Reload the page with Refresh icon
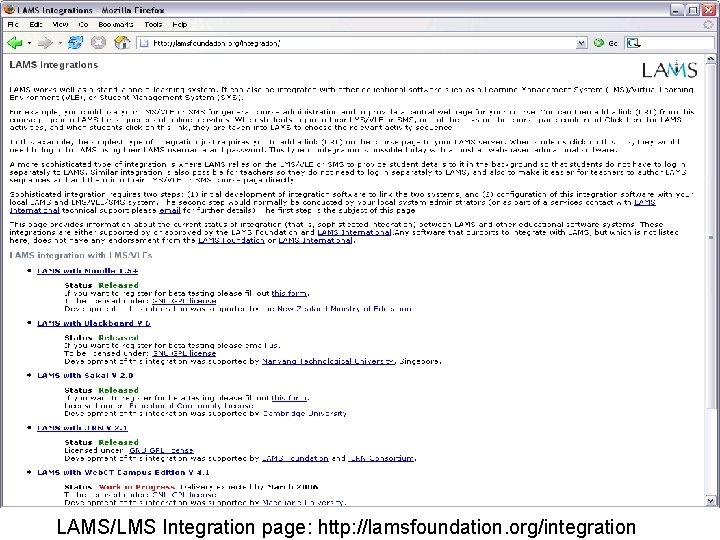 [x=75, y=43]
